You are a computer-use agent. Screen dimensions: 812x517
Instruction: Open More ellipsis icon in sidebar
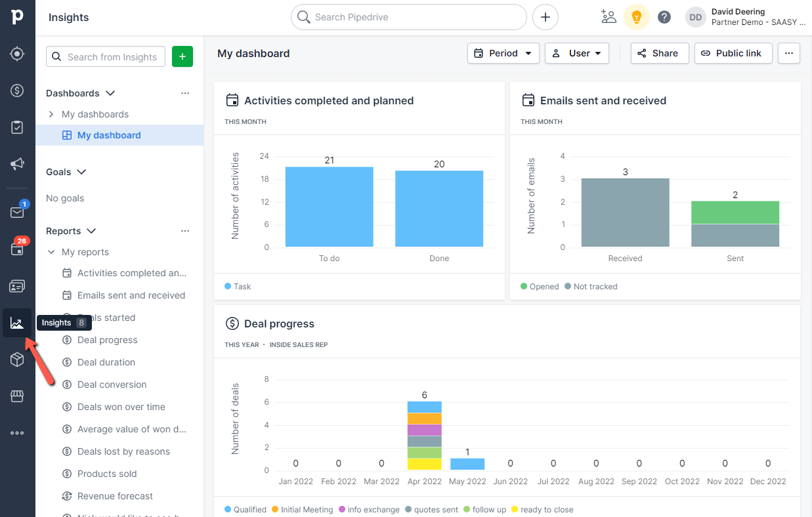[x=17, y=433]
